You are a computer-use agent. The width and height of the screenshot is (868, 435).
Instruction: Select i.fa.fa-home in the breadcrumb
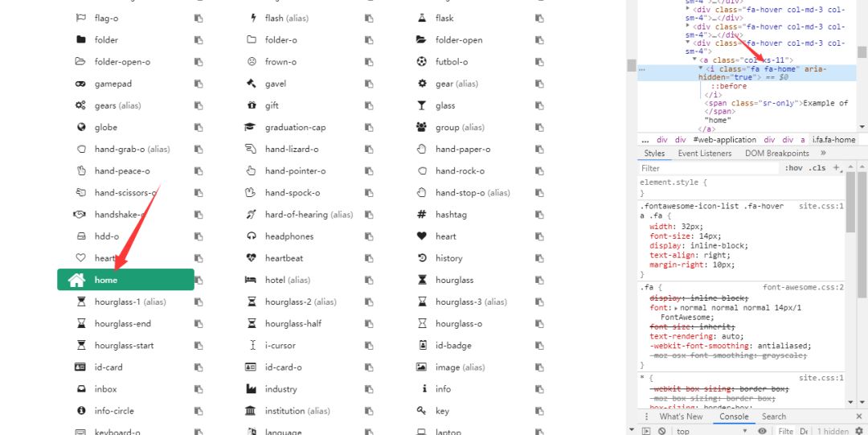[833, 140]
